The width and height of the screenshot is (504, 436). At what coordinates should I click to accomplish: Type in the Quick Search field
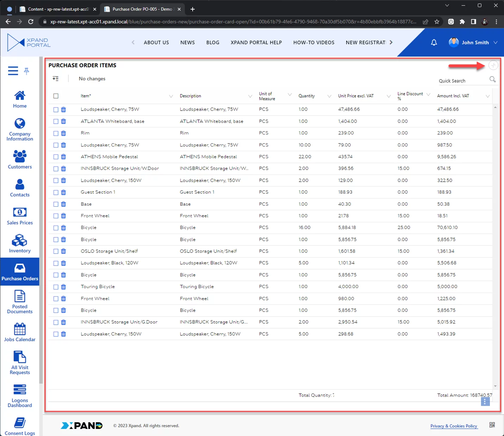[462, 81]
